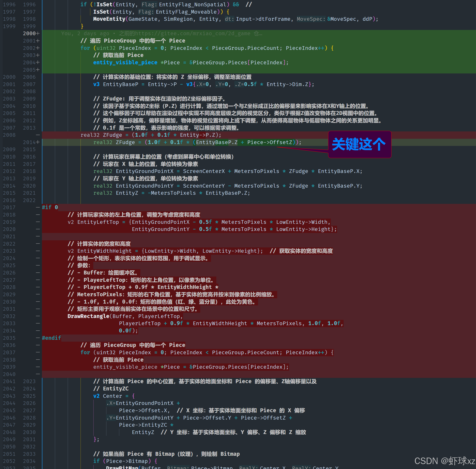
Task: Click EntityFlag_Moveable in the second IsSet call
Action: click(186, 12)
